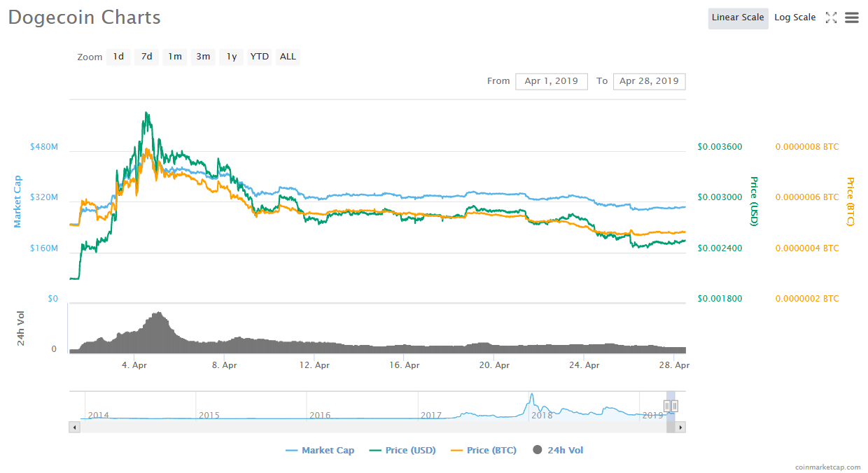Click the navigator right range handle
The image size is (868, 473).
coord(675,406)
